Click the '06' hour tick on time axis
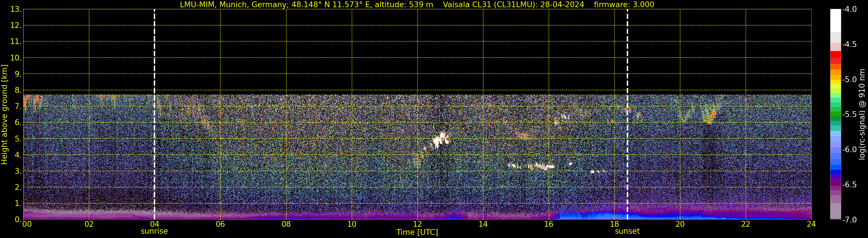The image size is (868, 238). pos(220,224)
